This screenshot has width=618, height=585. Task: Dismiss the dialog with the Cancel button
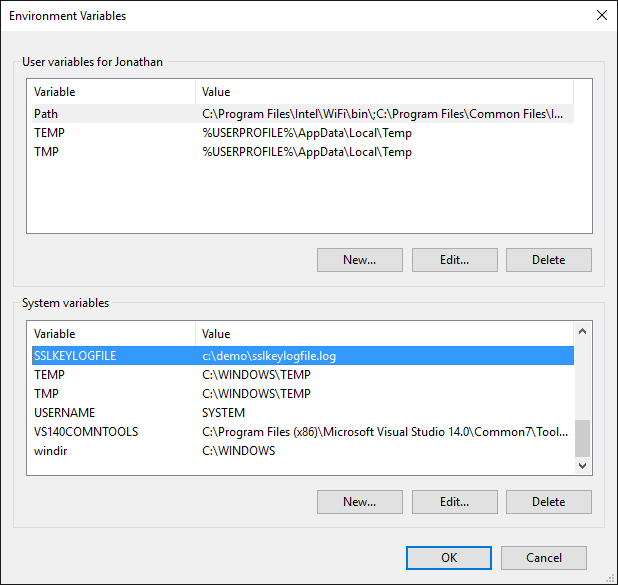(544, 558)
